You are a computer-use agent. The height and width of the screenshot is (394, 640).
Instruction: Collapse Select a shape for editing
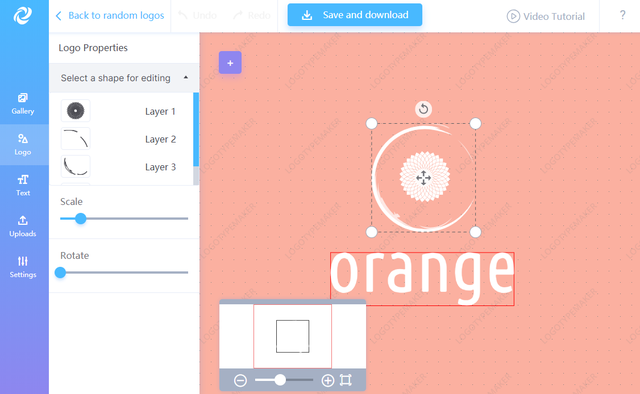[124, 78]
